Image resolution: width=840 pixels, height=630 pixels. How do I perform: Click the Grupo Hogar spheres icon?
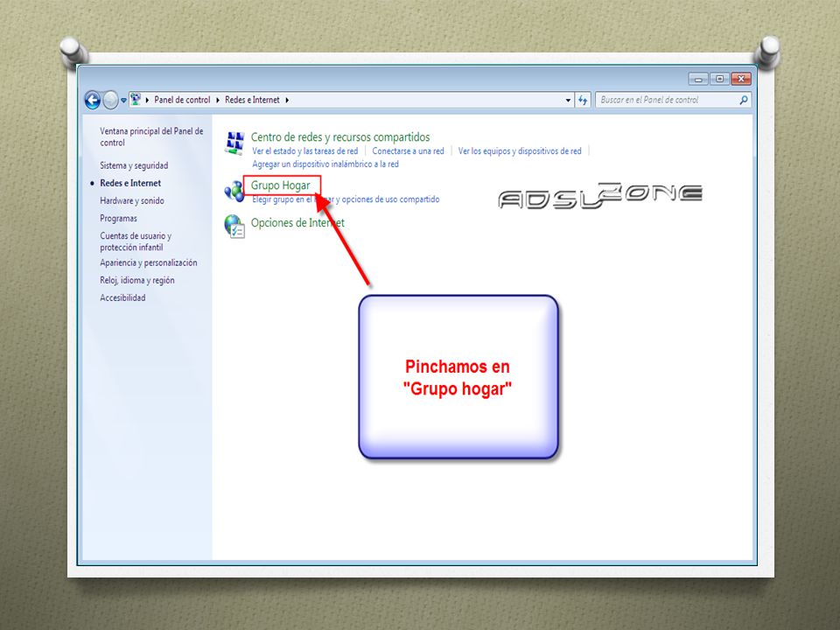pos(234,192)
